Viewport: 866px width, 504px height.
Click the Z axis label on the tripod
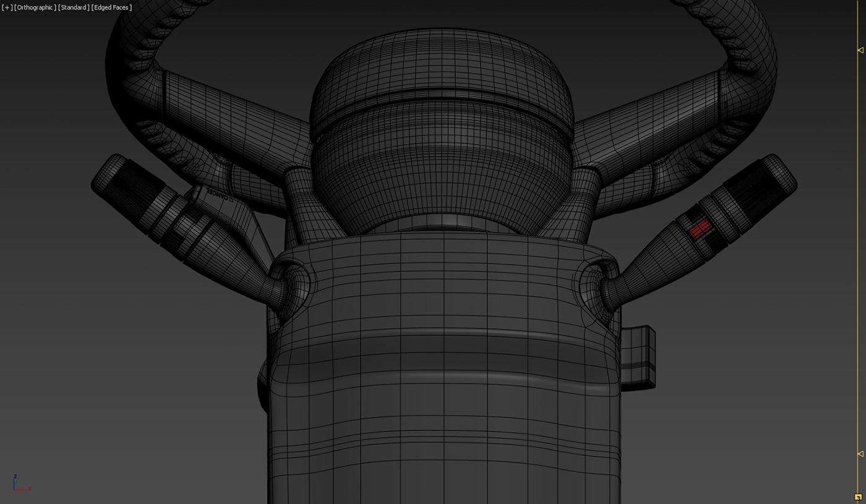(x=14, y=477)
